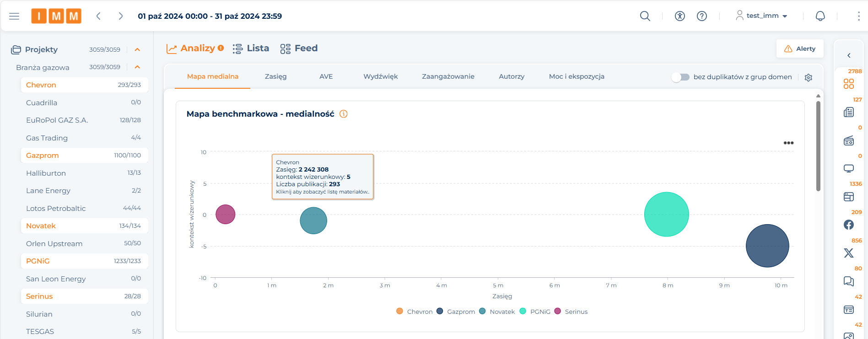The height and width of the screenshot is (339, 868).
Task: Select Gazprom project in sidebar
Action: click(84, 155)
